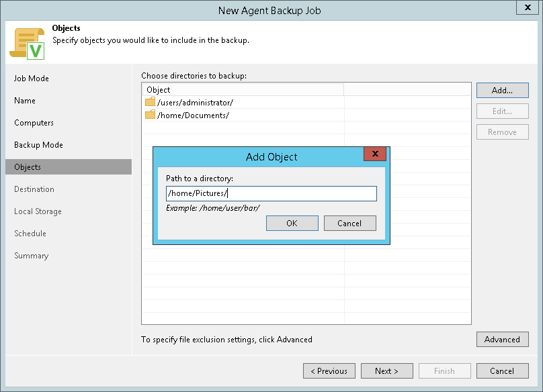The image size is (543, 392).
Task: Select the Objects step in sidebar
Action: coord(28,167)
